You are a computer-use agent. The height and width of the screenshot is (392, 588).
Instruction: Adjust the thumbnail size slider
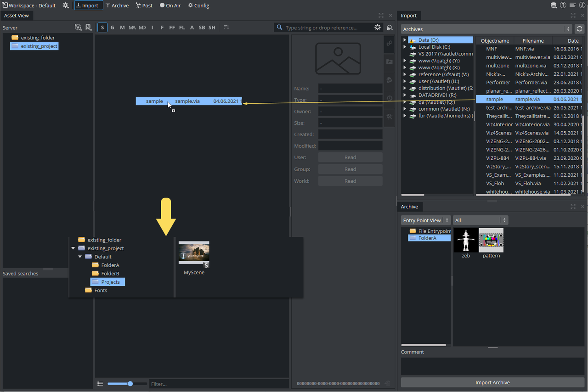tap(130, 384)
